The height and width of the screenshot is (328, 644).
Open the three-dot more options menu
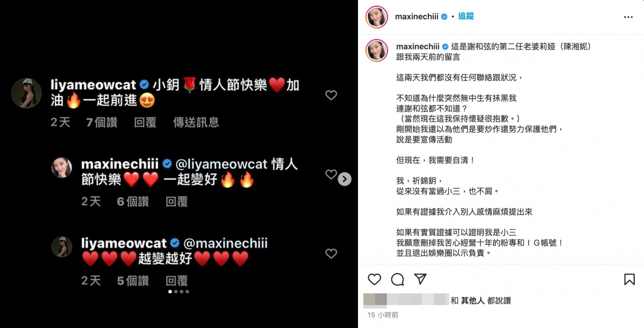pos(628,17)
